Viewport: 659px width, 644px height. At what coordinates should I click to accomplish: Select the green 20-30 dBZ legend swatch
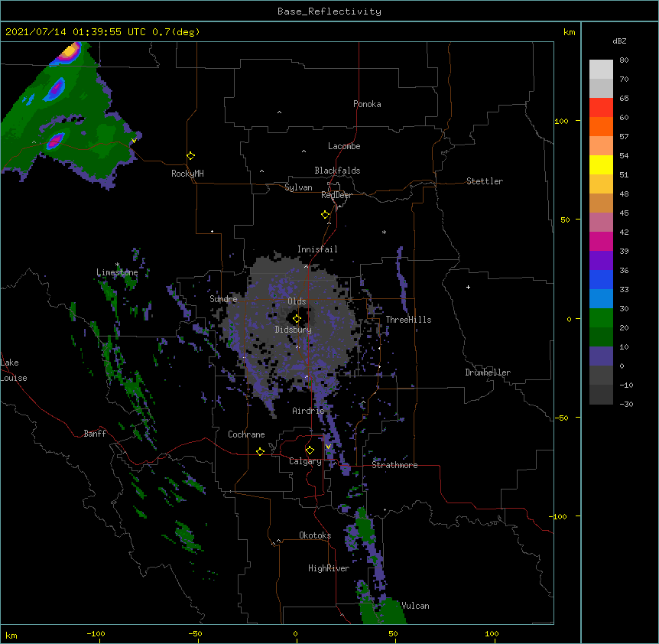[x=601, y=318]
